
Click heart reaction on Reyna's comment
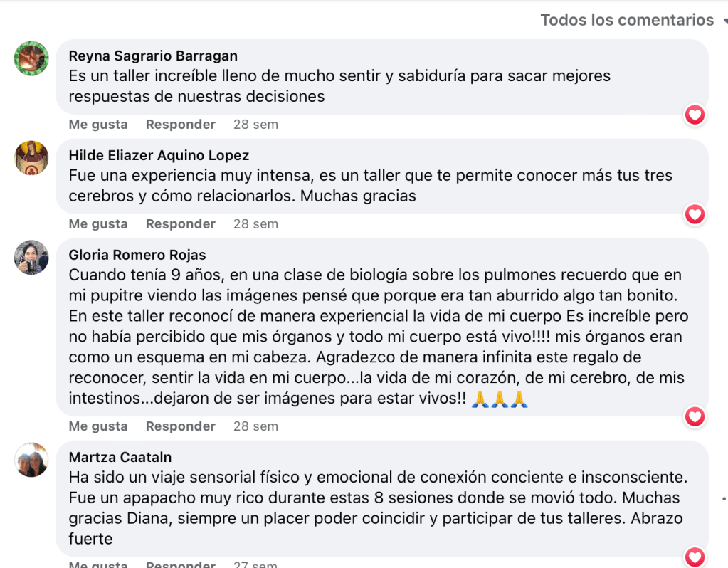[x=695, y=115]
